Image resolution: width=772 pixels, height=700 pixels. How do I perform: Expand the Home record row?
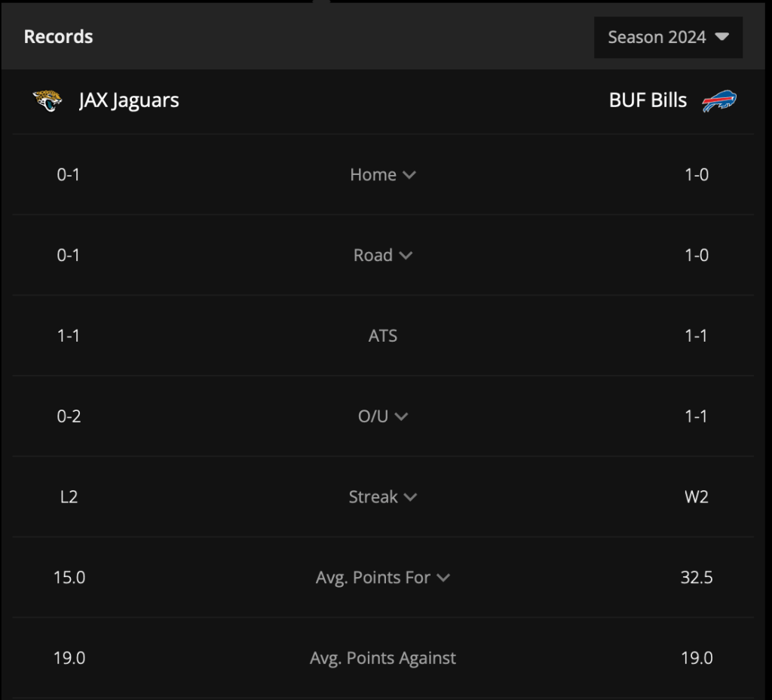pos(383,174)
